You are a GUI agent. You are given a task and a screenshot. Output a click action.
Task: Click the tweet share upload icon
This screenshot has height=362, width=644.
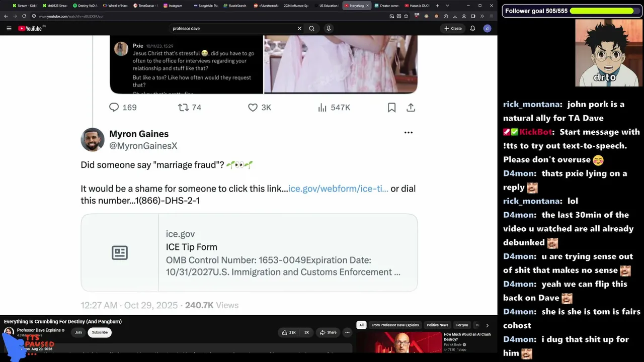click(411, 107)
